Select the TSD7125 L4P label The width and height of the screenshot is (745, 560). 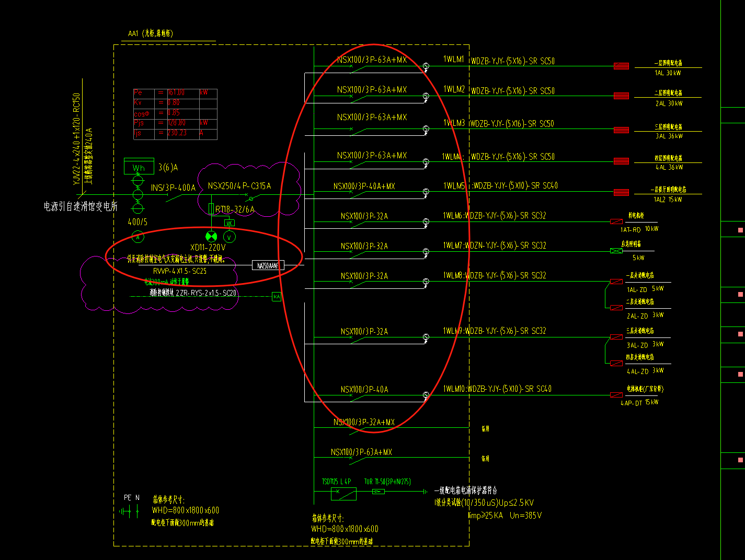336,482
